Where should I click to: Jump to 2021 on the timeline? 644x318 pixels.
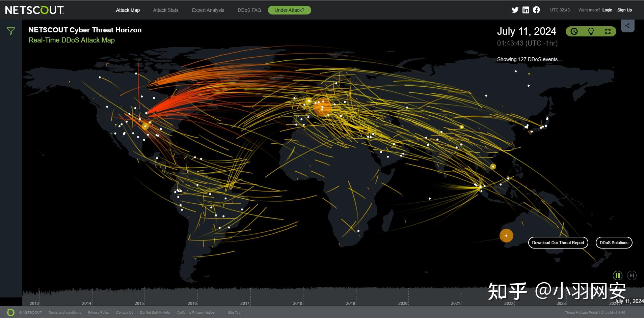456,303
